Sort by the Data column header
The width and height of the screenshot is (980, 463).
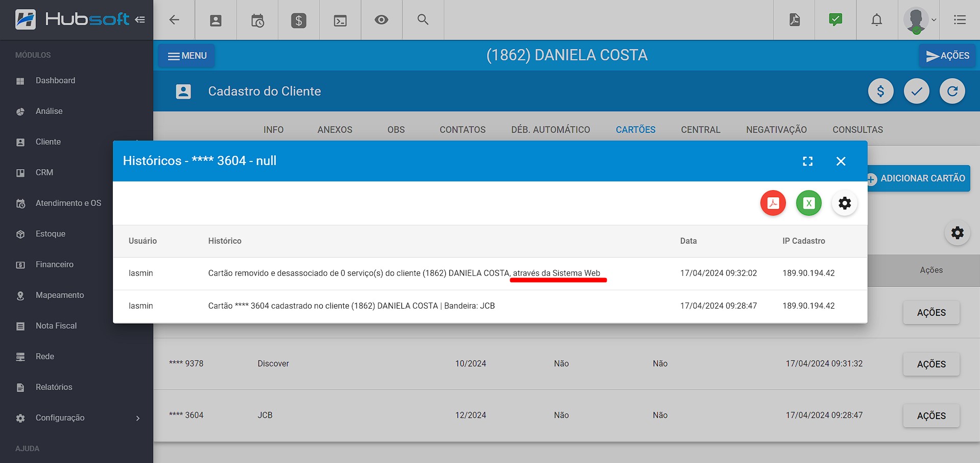(x=688, y=241)
